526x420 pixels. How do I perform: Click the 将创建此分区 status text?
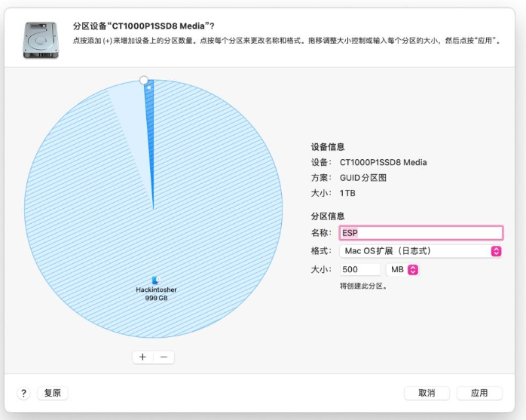coord(363,286)
